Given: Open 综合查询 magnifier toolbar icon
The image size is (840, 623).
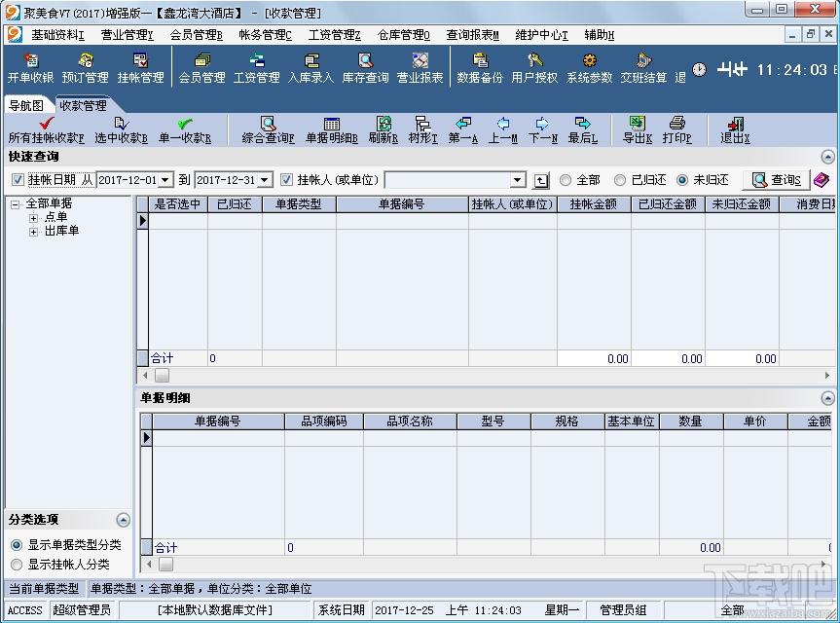Looking at the screenshot, I should click(268, 124).
